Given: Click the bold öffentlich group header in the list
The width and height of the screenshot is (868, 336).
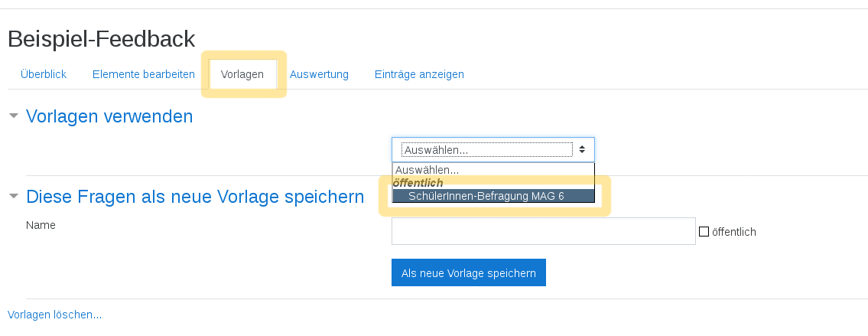Looking at the screenshot, I should coord(418,183).
